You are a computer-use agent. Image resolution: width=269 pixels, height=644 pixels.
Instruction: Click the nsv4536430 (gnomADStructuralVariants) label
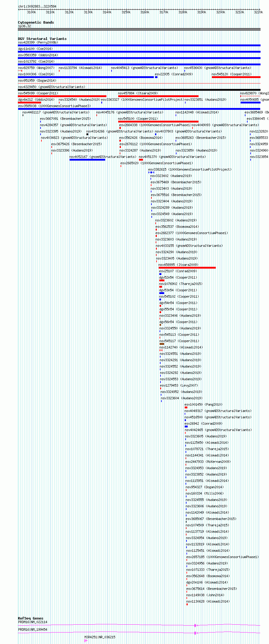[218, 68]
